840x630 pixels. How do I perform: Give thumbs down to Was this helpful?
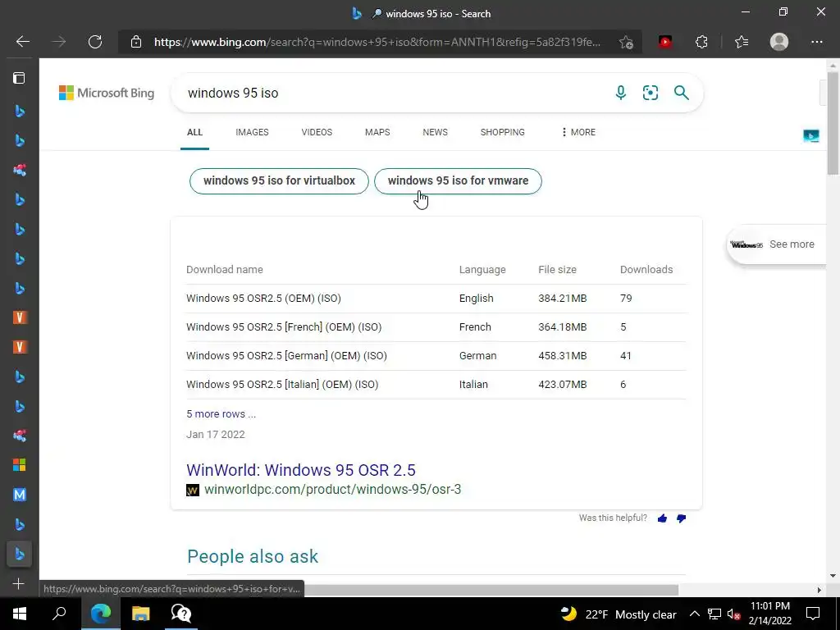(x=681, y=518)
